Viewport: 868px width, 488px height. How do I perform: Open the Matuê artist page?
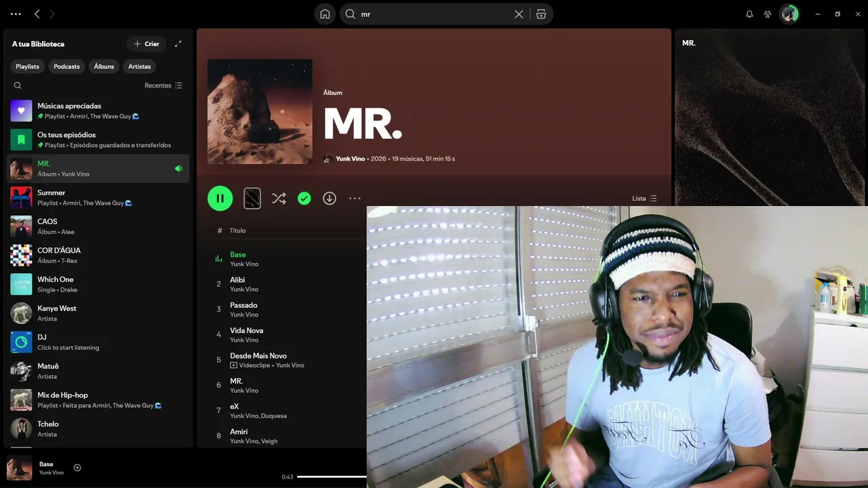point(98,371)
